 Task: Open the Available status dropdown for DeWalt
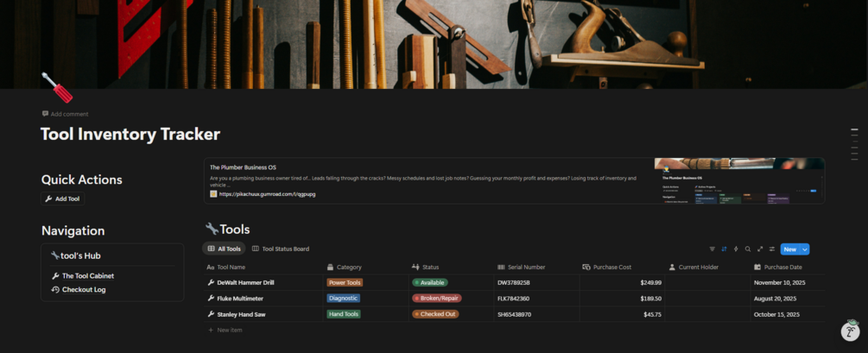point(430,283)
